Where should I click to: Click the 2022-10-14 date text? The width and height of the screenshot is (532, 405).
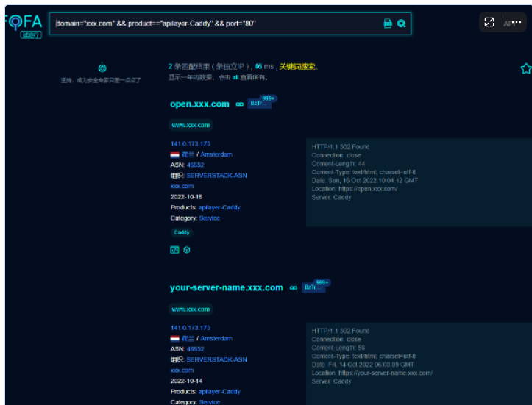point(186,381)
